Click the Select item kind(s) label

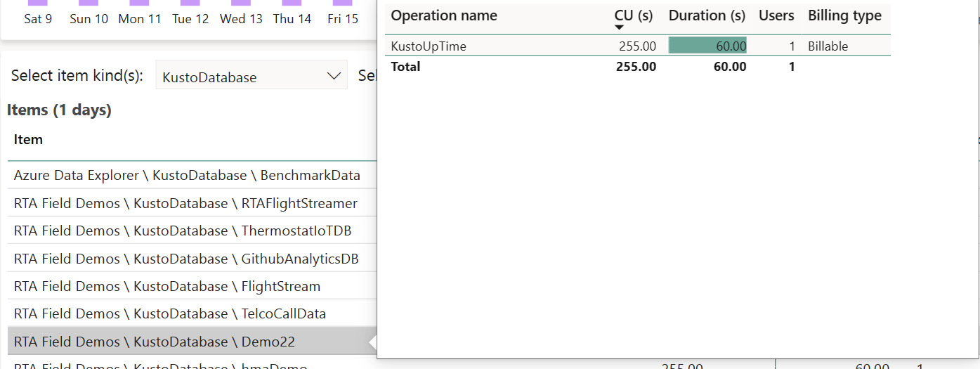77,76
